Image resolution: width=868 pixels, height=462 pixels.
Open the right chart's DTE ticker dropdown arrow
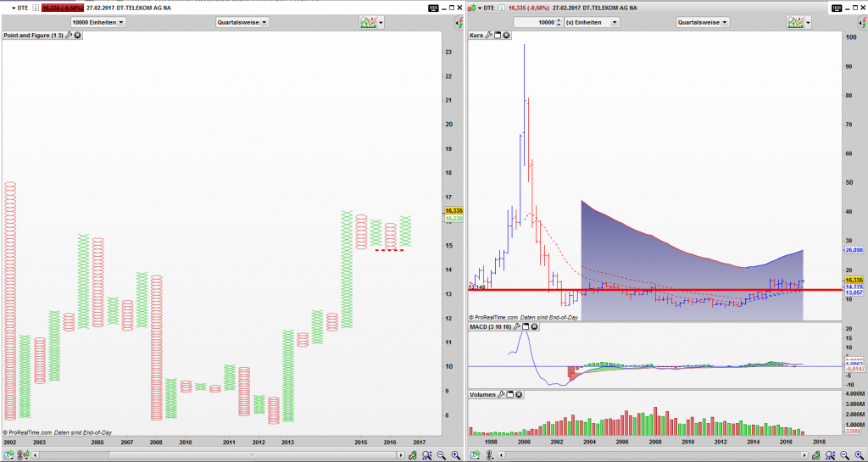click(480, 8)
